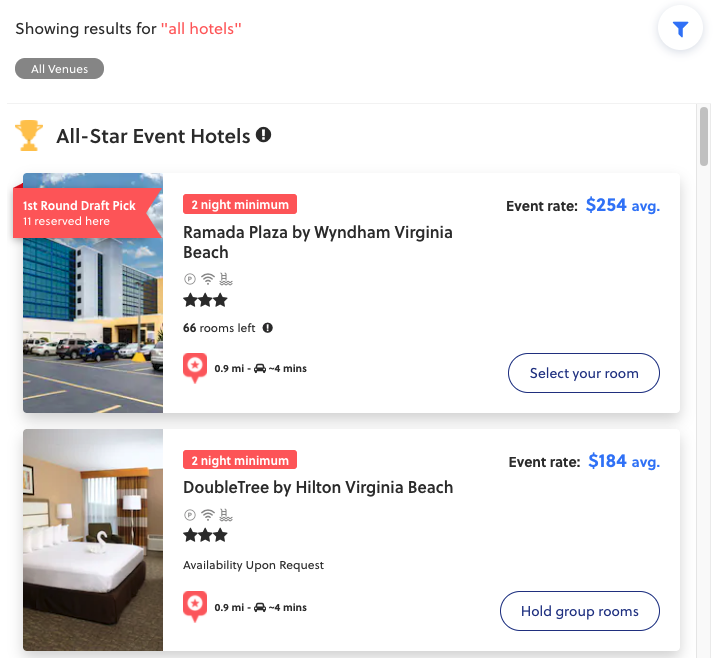The image size is (716, 658).
Task: Open the filter funnel icon button
Action: coord(680,30)
